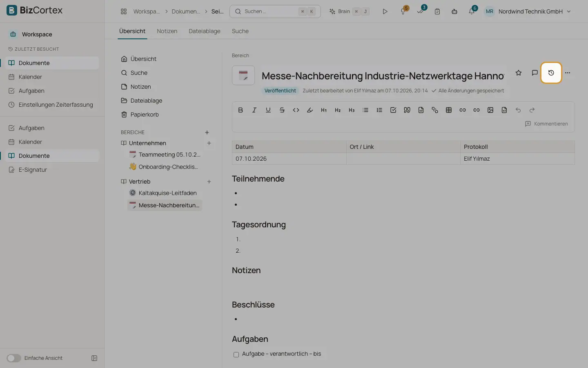Click the play icon in top bar
This screenshot has width=588, height=368.
(x=385, y=11)
